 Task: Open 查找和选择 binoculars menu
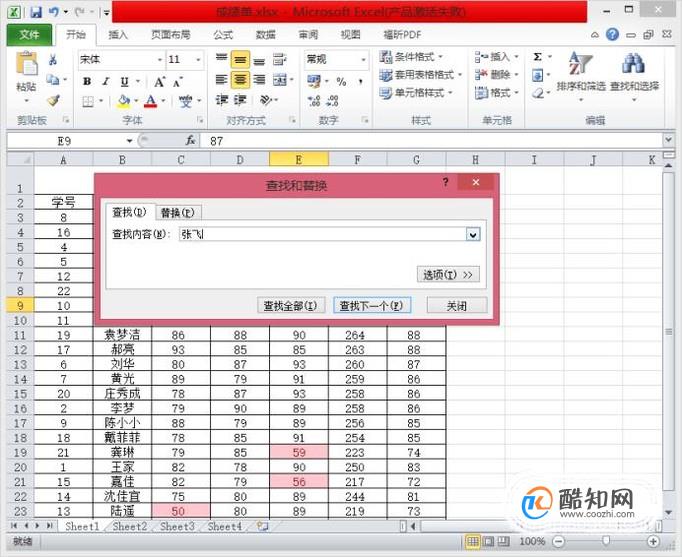coord(634,76)
